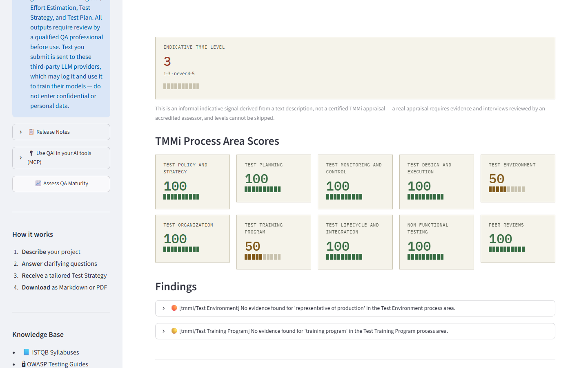Click the How it works heading
Viewport: 588px width, 368px height.
33,234
